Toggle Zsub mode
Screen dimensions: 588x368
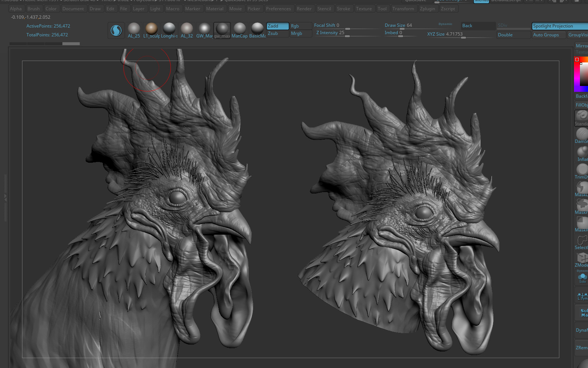point(277,33)
